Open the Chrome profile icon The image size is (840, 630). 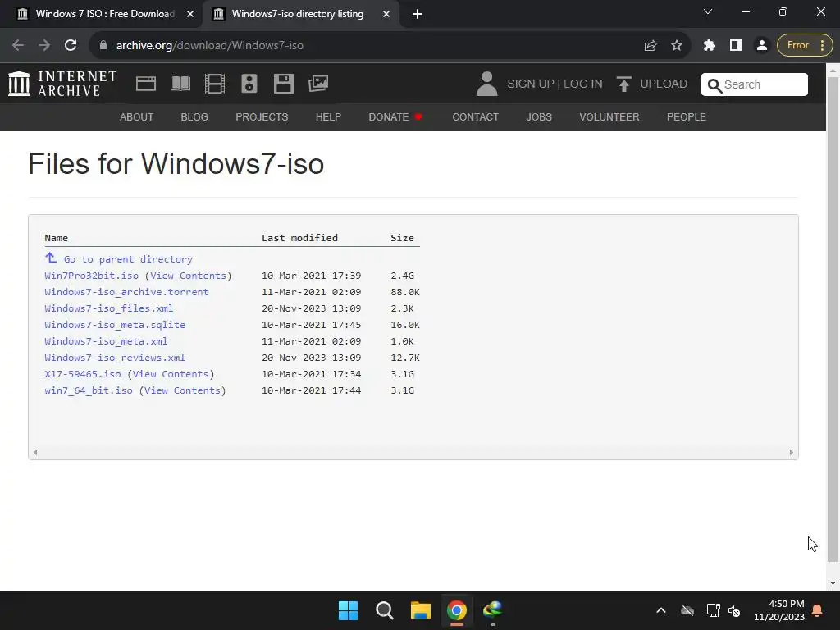762,46
